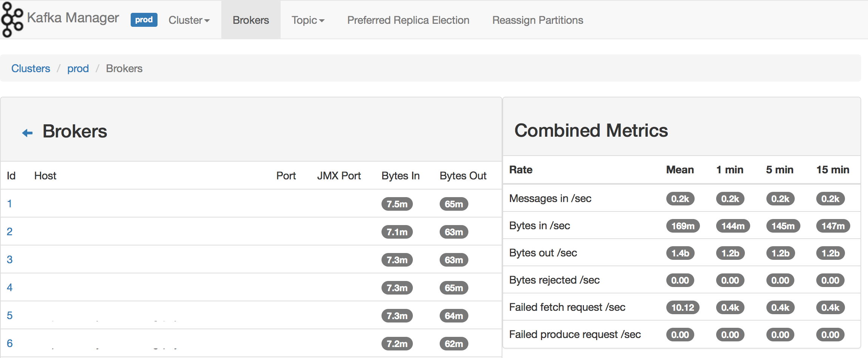The height and width of the screenshot is (358, 868).
Task: Open broker 3 details
Action: (9, 259)
